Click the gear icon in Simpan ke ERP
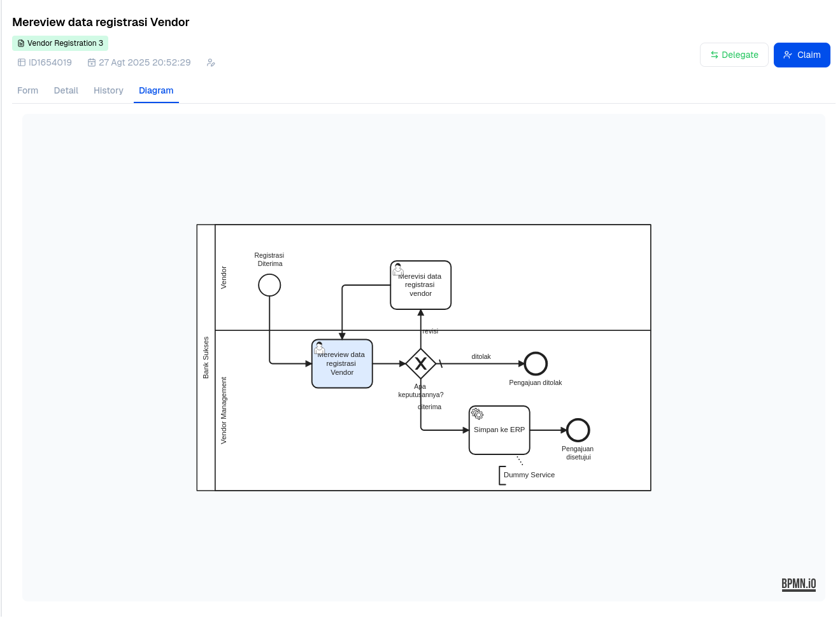840x623 pixels. click(x=477, y=414)
